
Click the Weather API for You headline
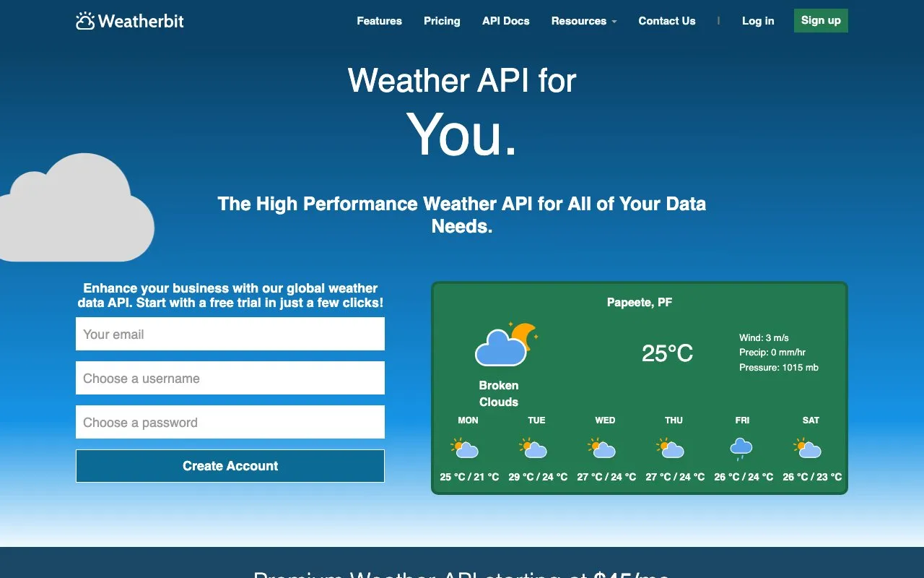coord(462,111)
